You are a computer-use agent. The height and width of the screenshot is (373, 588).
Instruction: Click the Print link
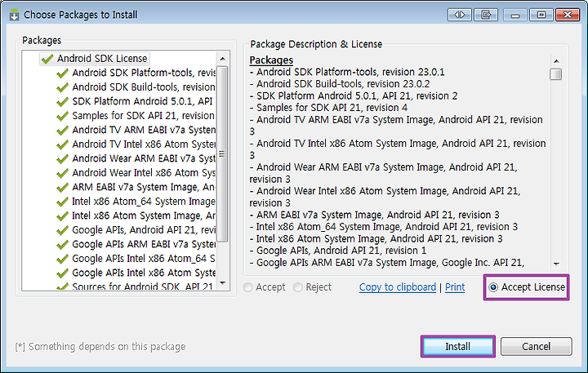455,287
